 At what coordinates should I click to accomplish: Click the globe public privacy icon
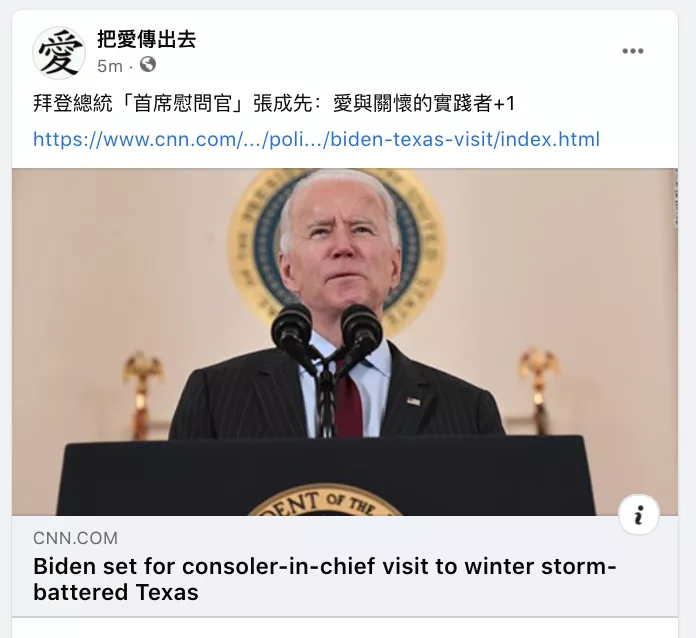[148, 65]
